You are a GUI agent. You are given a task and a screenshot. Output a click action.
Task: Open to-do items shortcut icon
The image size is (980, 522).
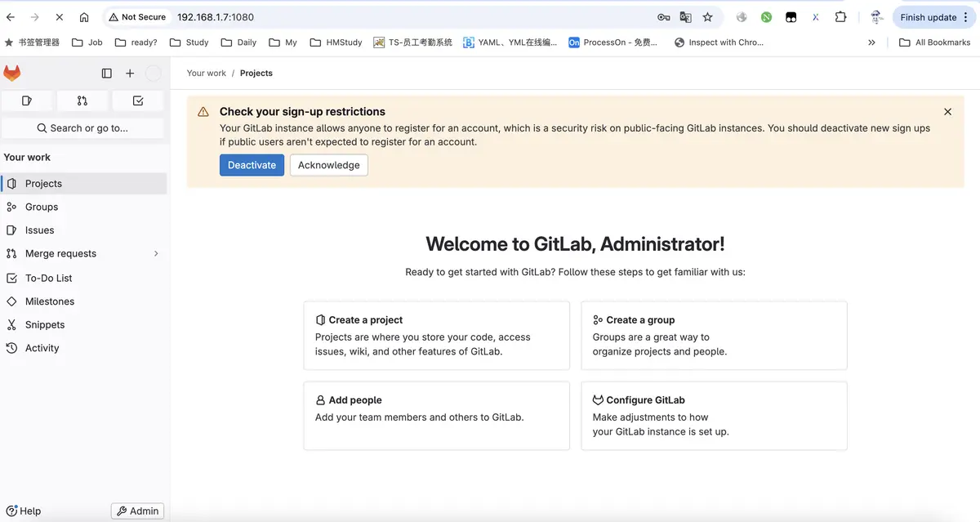(x=138, y=100)
